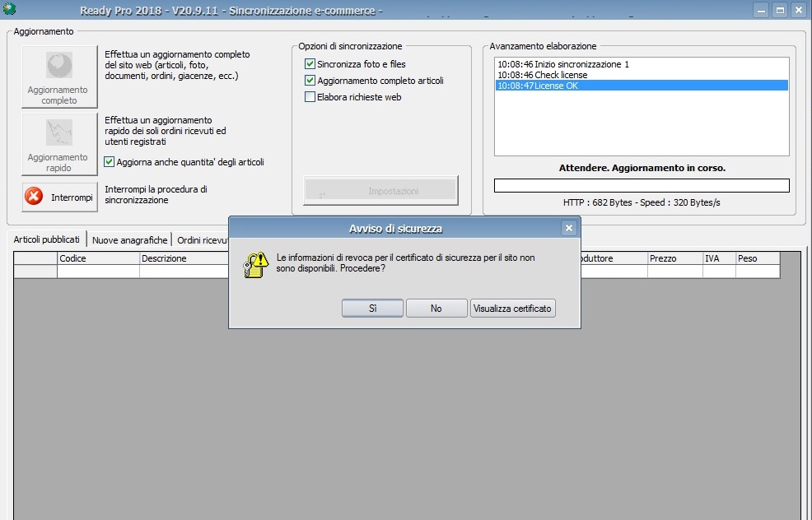Select log row 'Inizio sincronizzazione 1'
This screenshot has width=812, height=520.
coord(641,64)
